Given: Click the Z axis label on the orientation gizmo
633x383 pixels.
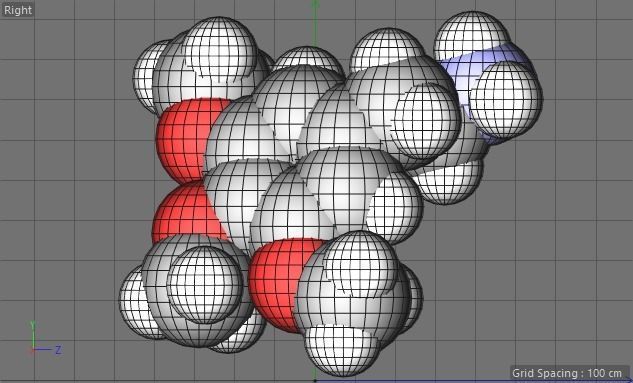Looking at the screenshot, I should point(58,350).
